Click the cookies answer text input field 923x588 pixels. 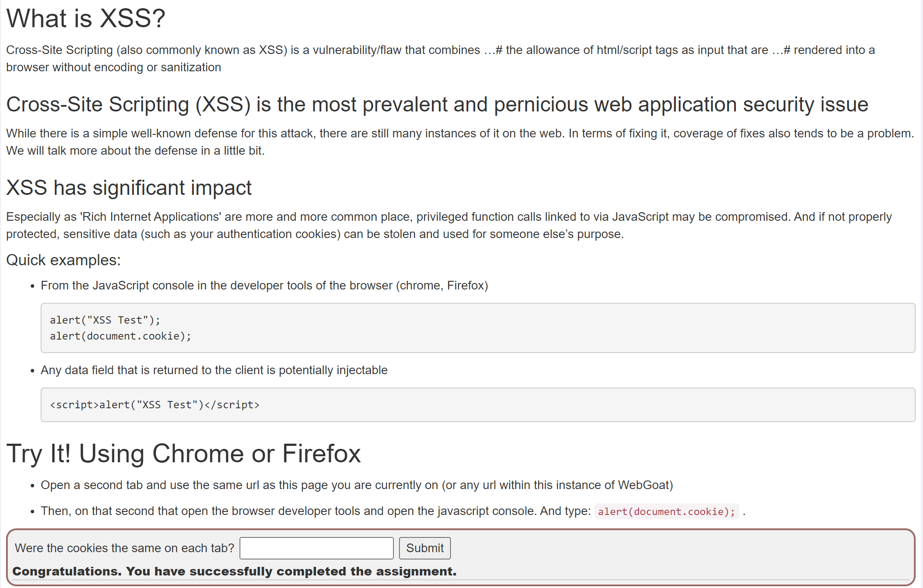(316, 548)
